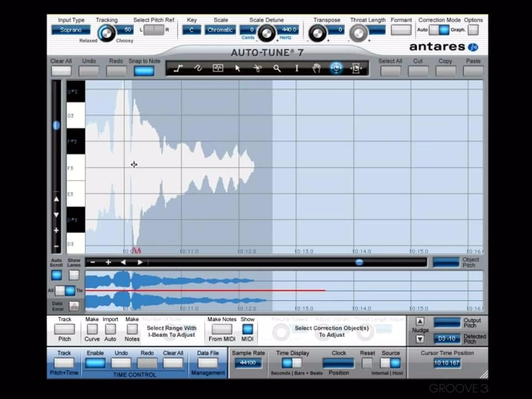Click Make Curve button
This screenshot has width=532, height=399.
92,329
